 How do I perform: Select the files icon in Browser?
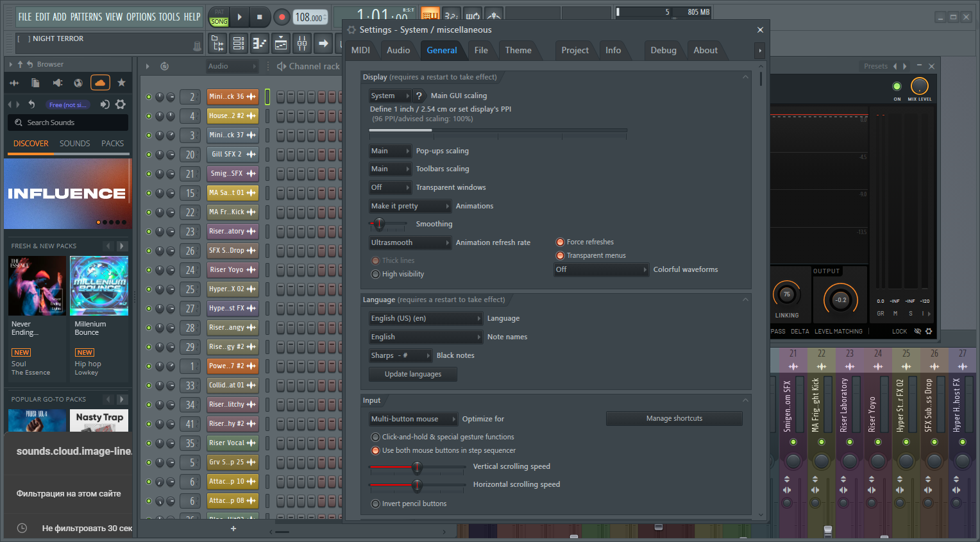[x=36, y=83]
